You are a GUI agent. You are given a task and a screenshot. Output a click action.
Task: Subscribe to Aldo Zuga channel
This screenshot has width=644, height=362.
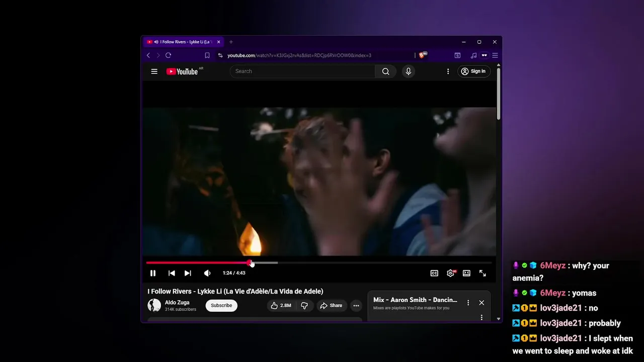(221, 305)
